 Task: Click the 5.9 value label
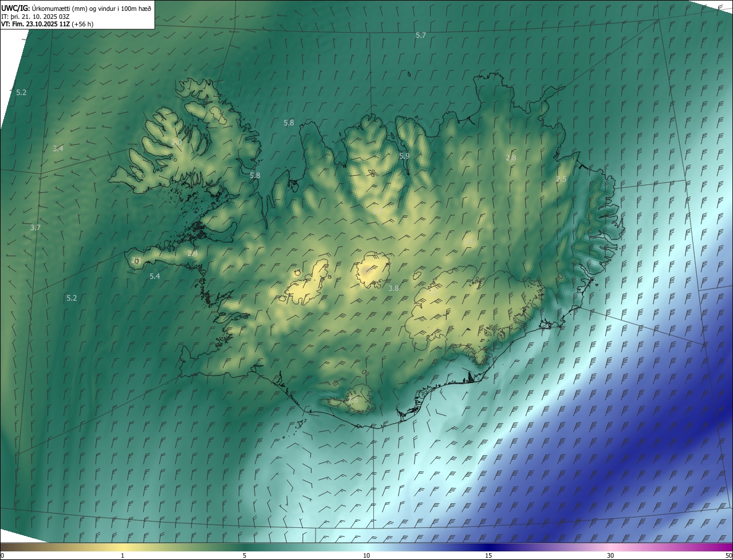[x=404, y=156]
